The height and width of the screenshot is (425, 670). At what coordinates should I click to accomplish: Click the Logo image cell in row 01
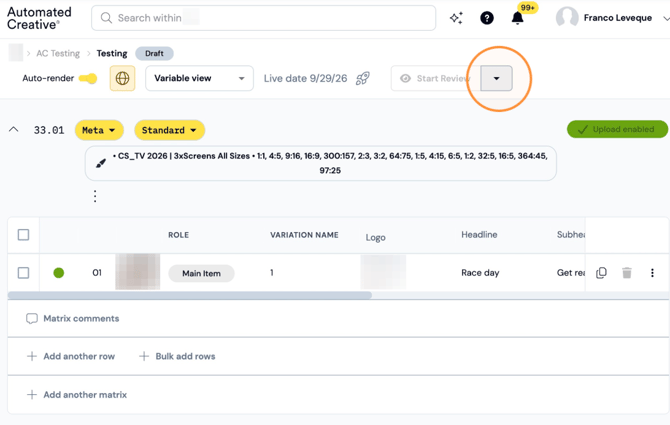pos(383,272)
